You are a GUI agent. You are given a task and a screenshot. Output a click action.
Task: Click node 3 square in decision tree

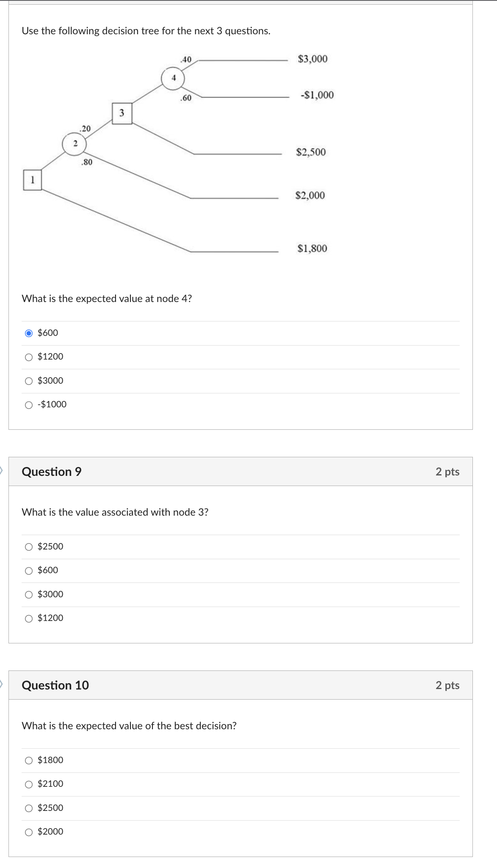click(x=122, y=113)
